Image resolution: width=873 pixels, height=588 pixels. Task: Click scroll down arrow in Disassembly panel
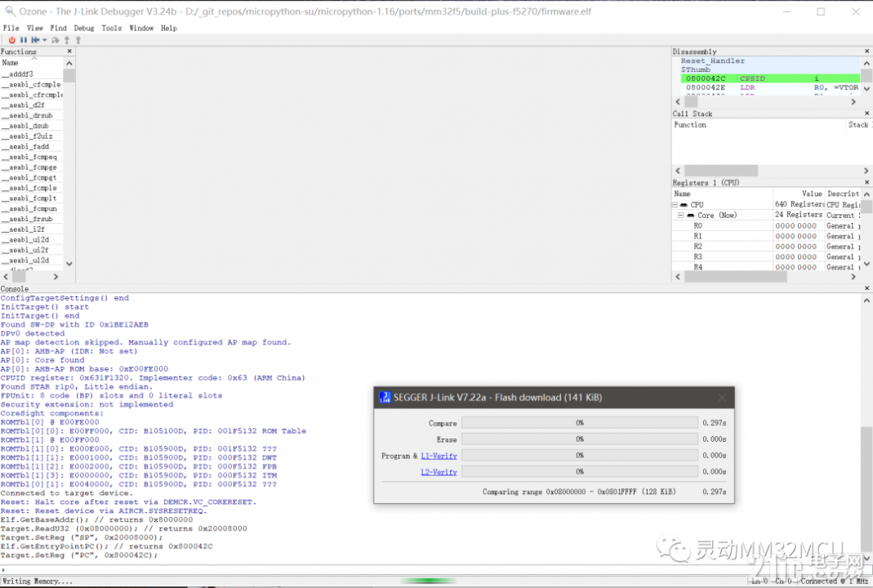coord(867,88)
